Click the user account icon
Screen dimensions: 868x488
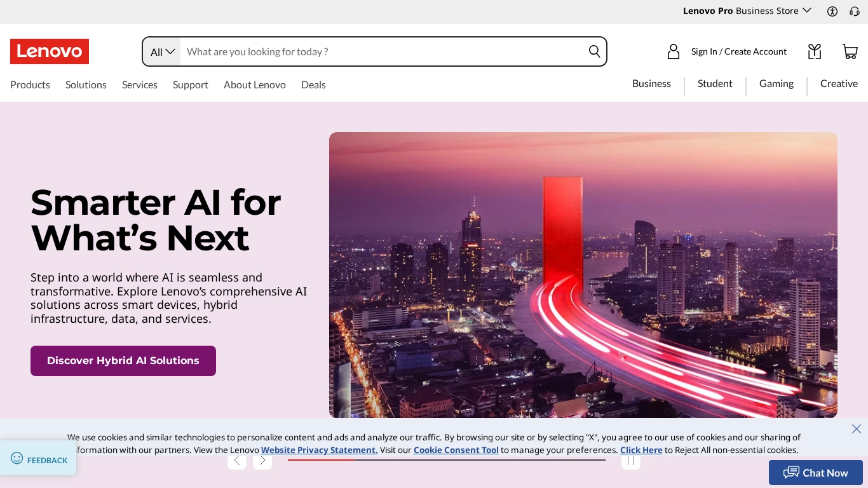tap(674, 51)
